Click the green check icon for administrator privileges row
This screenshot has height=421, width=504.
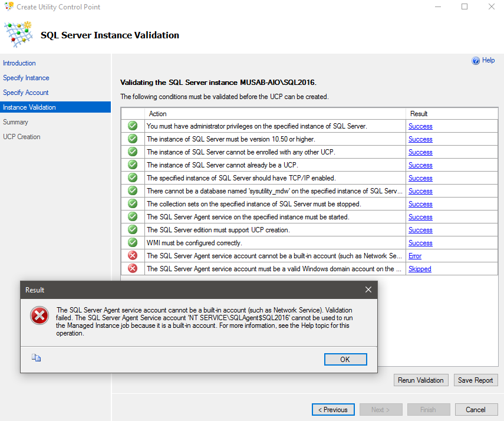click(133, 126)
